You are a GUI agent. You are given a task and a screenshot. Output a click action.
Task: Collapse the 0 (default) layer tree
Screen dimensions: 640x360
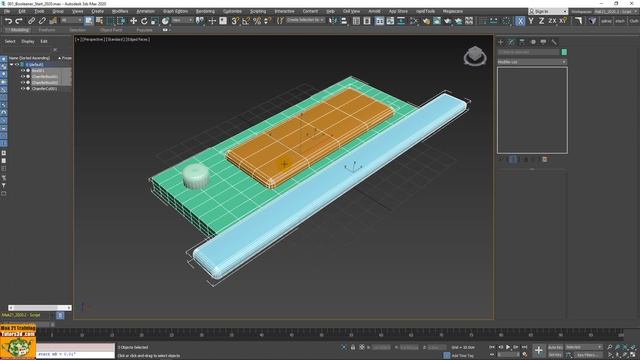pyautogui.click(x=11, y=64)
